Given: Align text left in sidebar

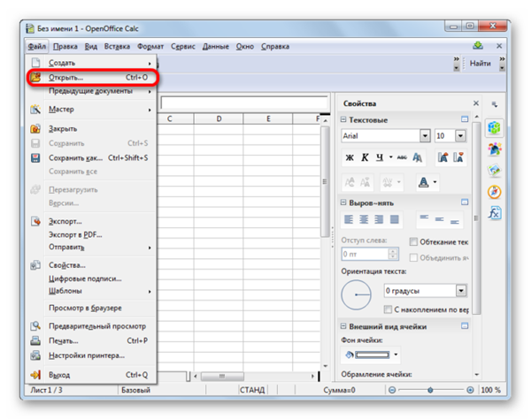Looking at the screenshot, I should [349, 219].
